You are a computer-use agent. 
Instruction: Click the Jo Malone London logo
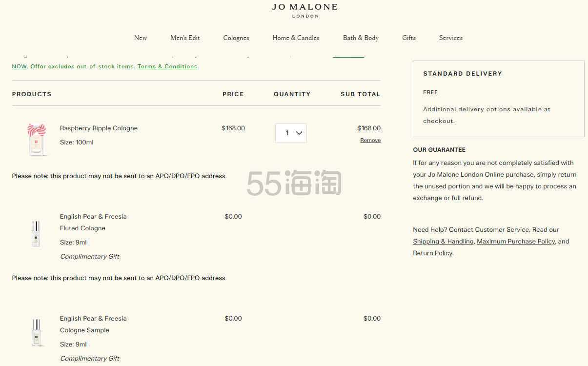click(304, 10)
